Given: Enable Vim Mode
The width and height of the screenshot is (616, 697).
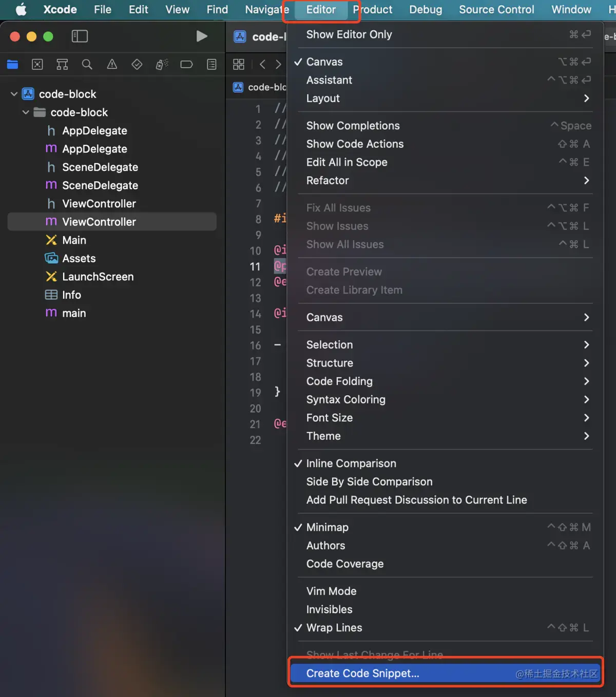Looking at the screenshot, I should coord(445,591).
